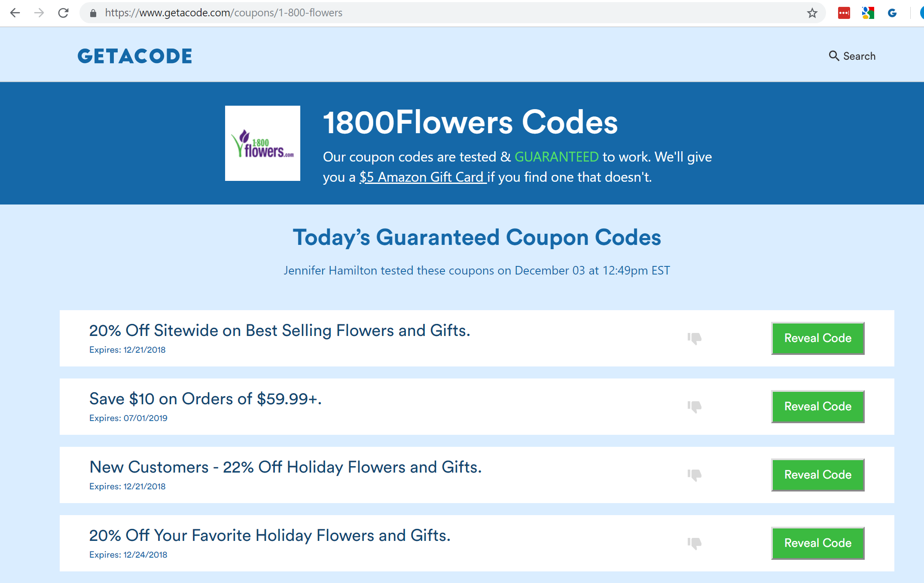The width and height of the screenshot is (924, 583).
Task: Click the browser forward arrow
Action: tap(39, 13)
